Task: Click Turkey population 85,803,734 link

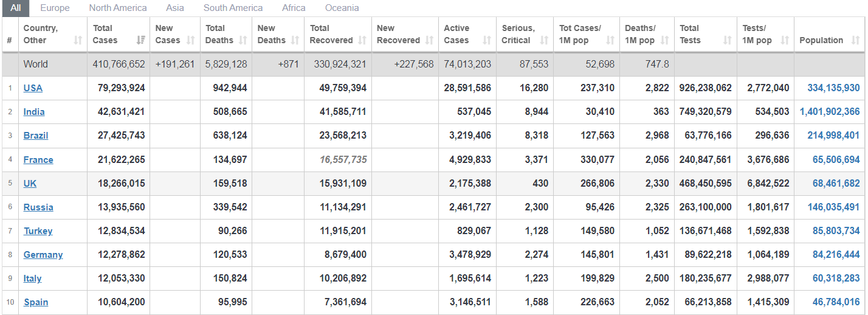Action: pyautogui.click(x=836, y=231)
